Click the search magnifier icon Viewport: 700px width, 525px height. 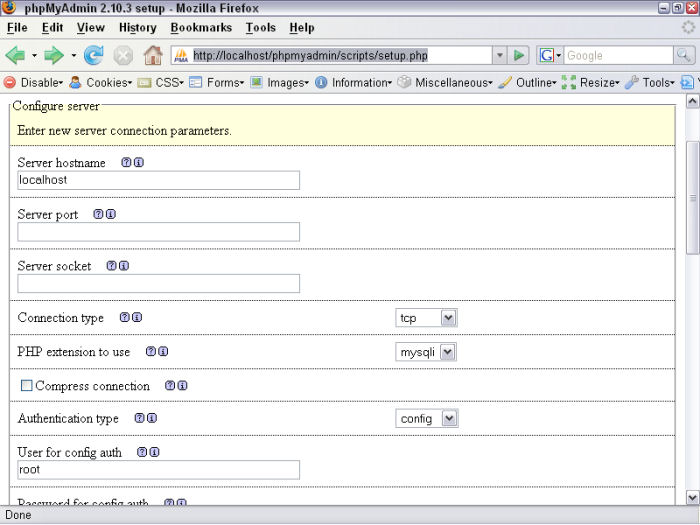[683, 55]
